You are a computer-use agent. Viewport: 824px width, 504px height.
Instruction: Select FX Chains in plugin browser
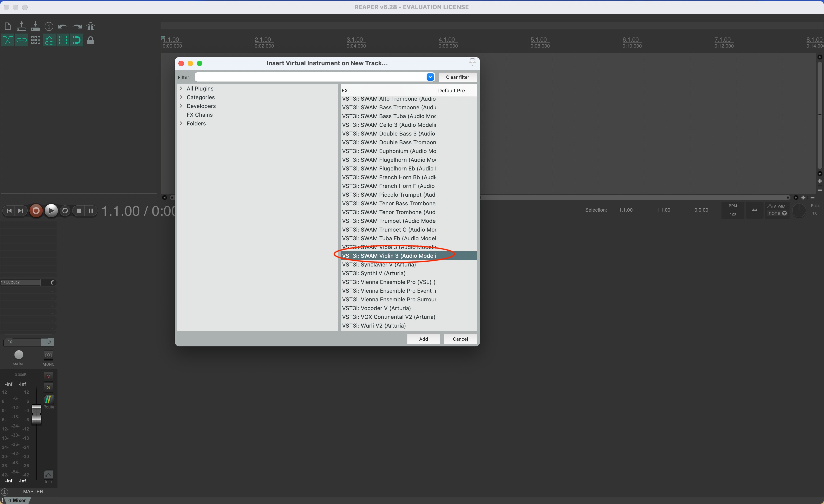[199, 115]
